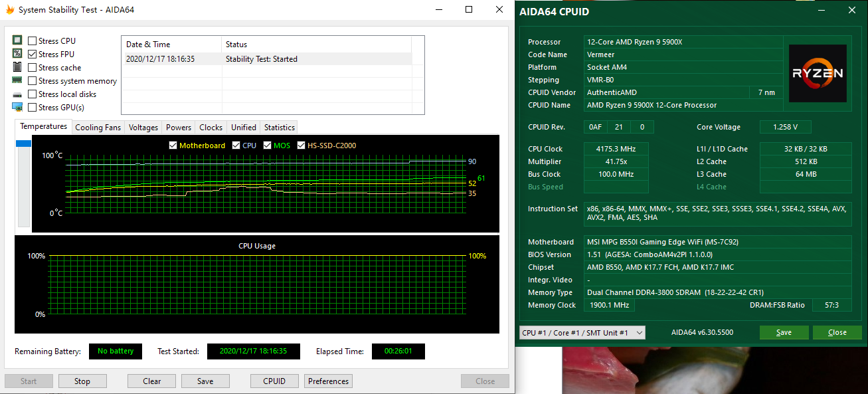Viewport: 868px width, 394px height.
Task: Click the Instruction Set list text
Action: pyautogui.click(x=717, y=213)
